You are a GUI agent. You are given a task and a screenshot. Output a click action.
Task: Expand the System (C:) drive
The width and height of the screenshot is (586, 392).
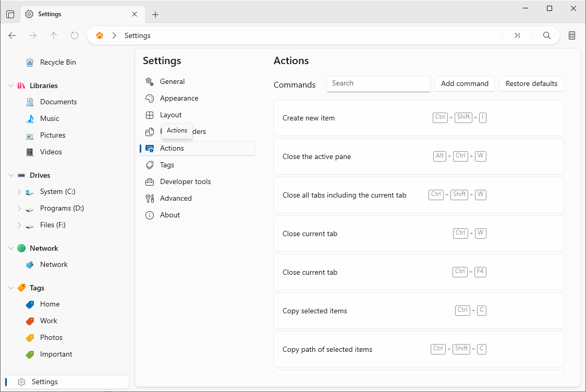click(19, 192)
